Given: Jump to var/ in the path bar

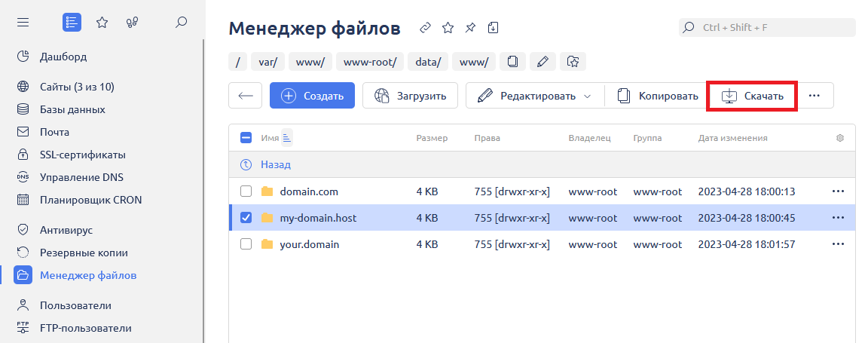Looking at the screenshot, I should 267,62.
